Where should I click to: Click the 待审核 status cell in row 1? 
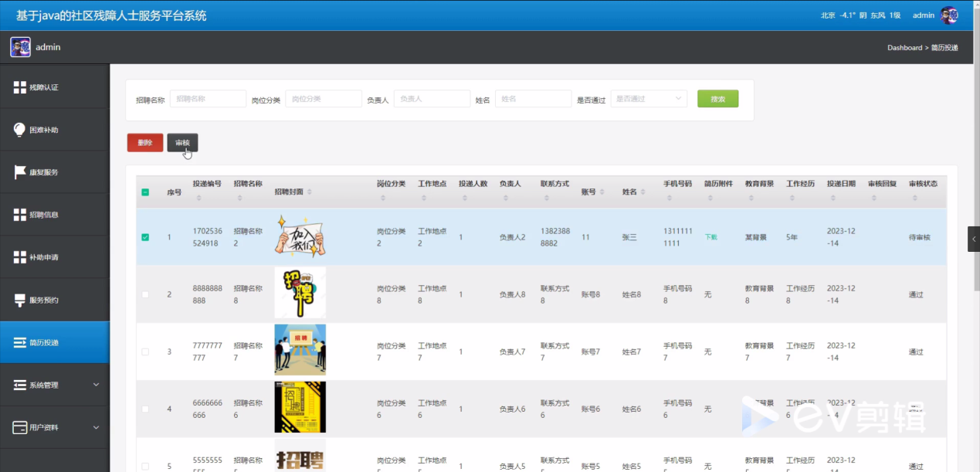pos(920,237)
